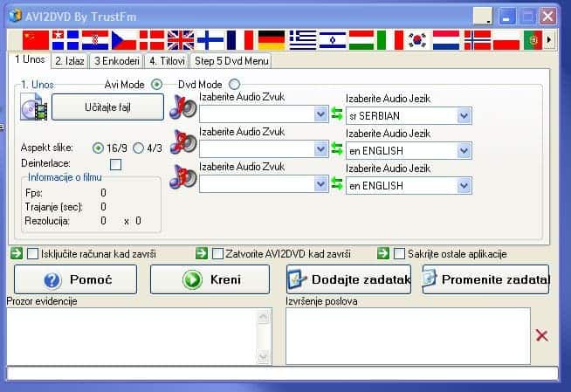Click the DVD film file icon

point(34,107)
